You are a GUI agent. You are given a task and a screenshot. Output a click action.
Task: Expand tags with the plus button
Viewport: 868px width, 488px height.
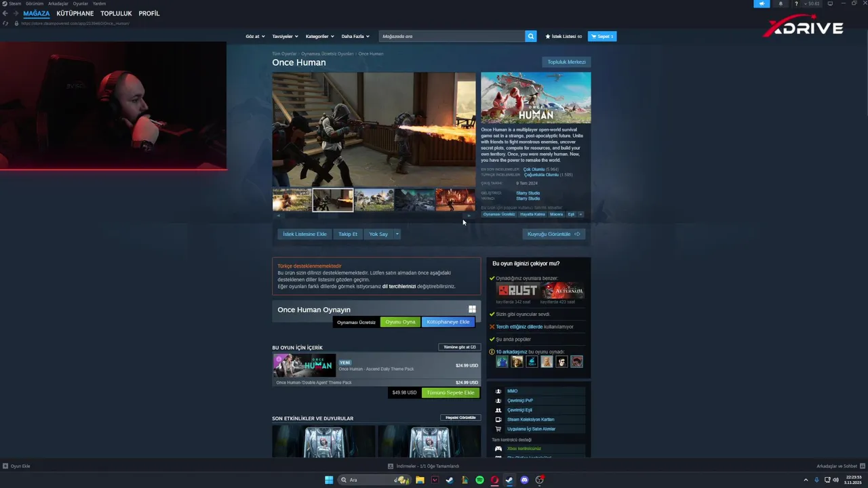point(580,214)
